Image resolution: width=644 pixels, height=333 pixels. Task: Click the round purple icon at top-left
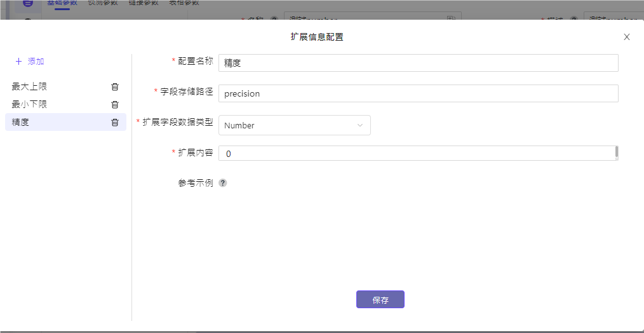click(27, 3)
